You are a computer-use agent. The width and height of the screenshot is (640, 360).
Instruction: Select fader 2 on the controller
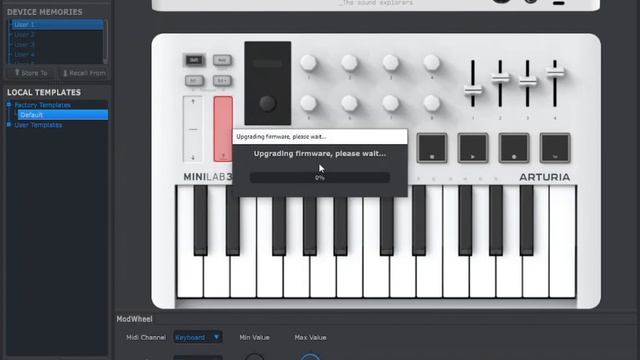[500, 78]
